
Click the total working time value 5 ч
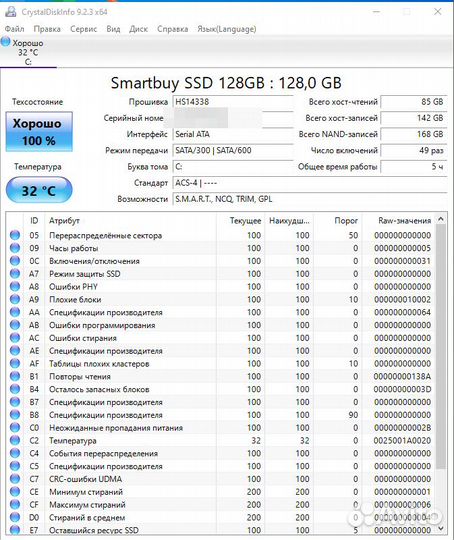tap(414, 167)
